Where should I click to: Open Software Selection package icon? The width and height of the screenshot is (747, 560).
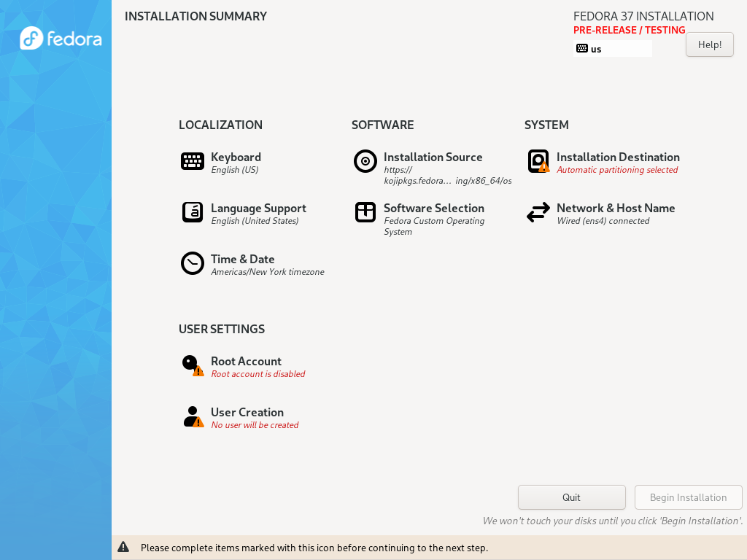365,212
